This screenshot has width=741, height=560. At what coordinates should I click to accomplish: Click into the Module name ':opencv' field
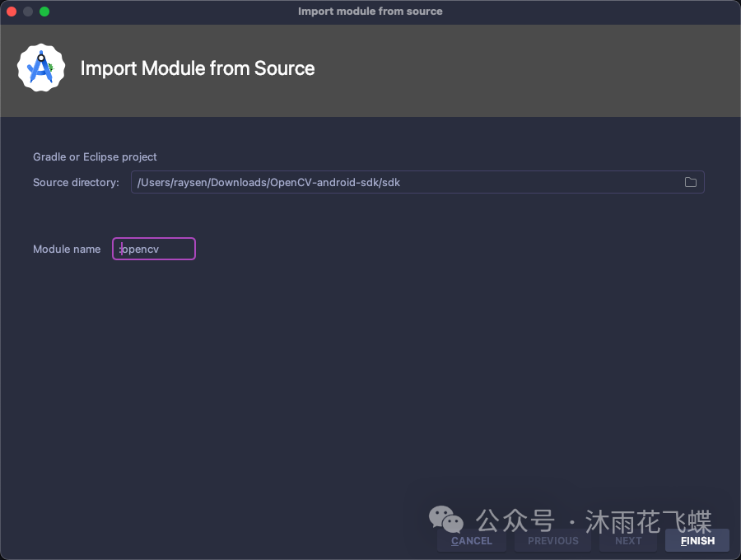[x=154, y=249]
